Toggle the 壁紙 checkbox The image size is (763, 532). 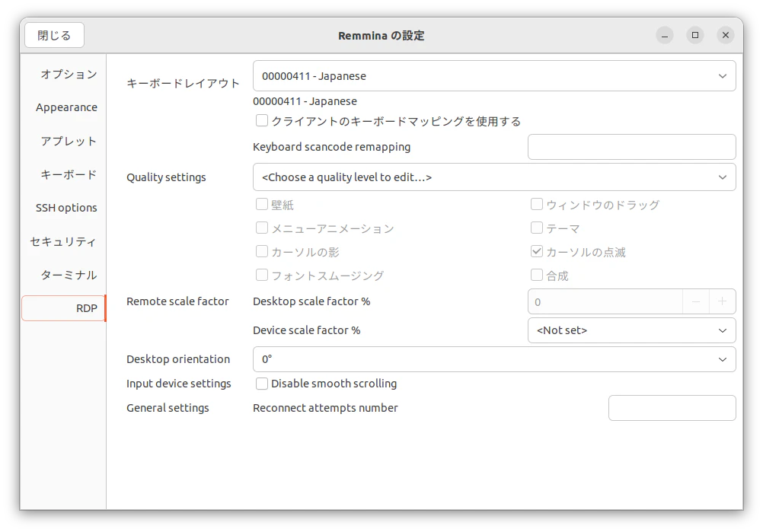pyautogui.click(x=262, y=204)
